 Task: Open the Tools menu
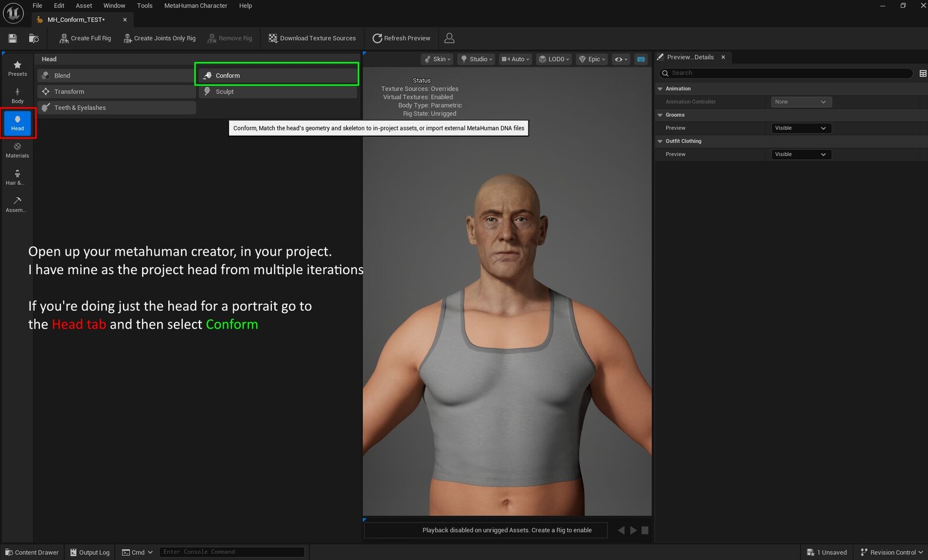click(x=145, y=6)
